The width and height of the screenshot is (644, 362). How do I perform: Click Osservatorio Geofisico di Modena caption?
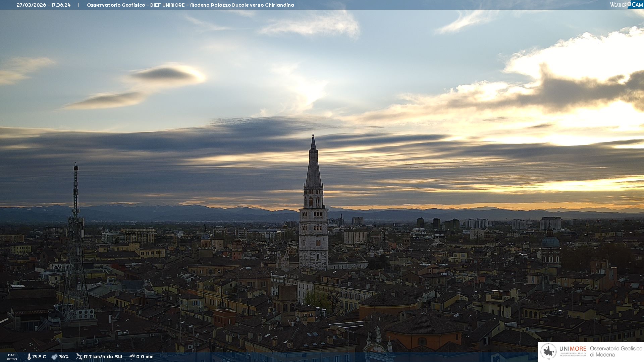click(616, 351)
